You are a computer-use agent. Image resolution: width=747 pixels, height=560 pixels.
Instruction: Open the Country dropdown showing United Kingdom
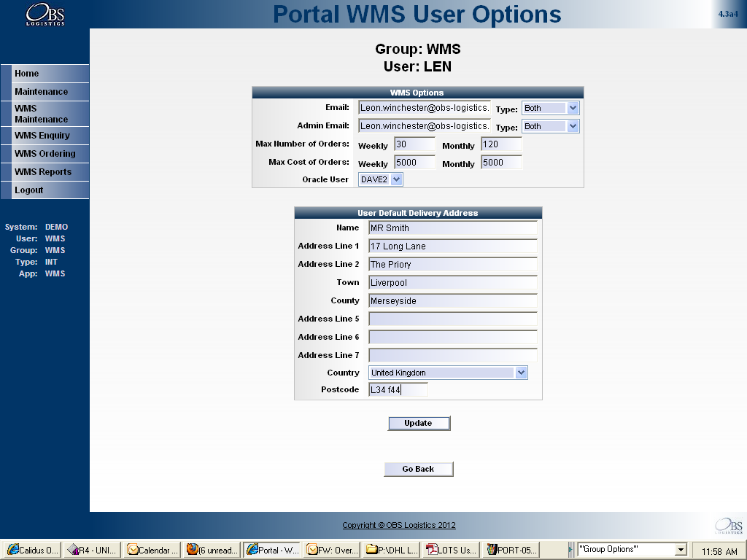(x=449, y=373)
